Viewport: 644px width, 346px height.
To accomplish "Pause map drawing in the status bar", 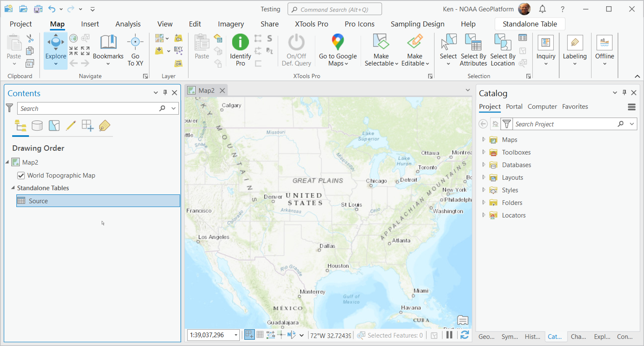I will coord(449,335).
